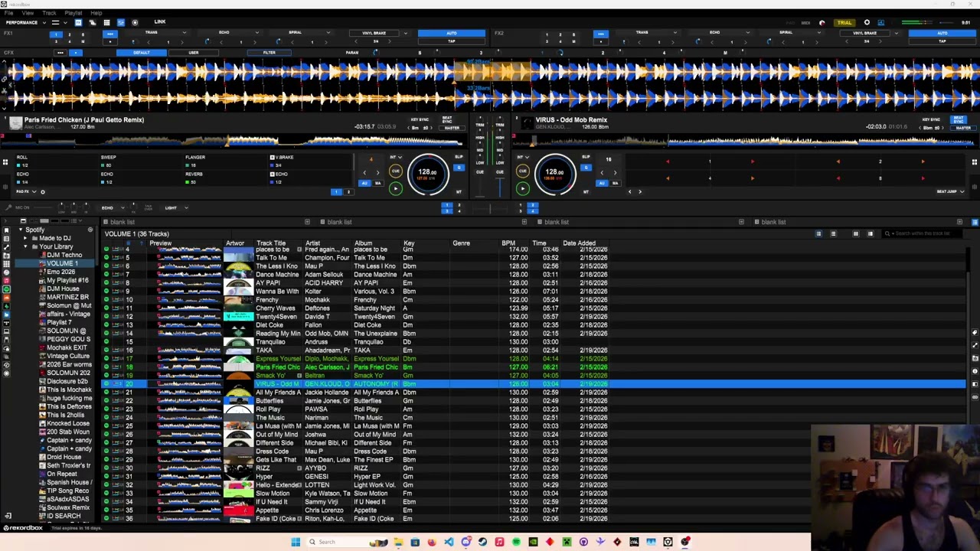Click the CFX FILTER button
Image resolution: width=980 pixels, height=551 pixels.
(269, 53)
